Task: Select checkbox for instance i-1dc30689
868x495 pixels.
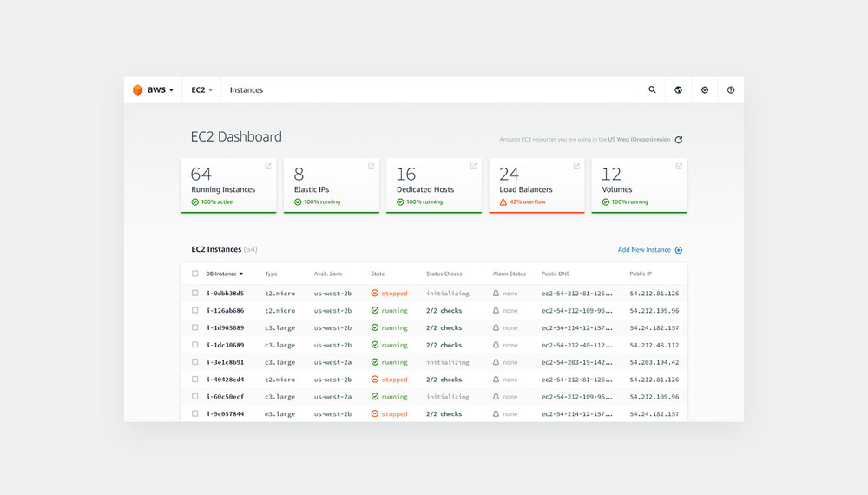Action: click(x=194, y=345)
